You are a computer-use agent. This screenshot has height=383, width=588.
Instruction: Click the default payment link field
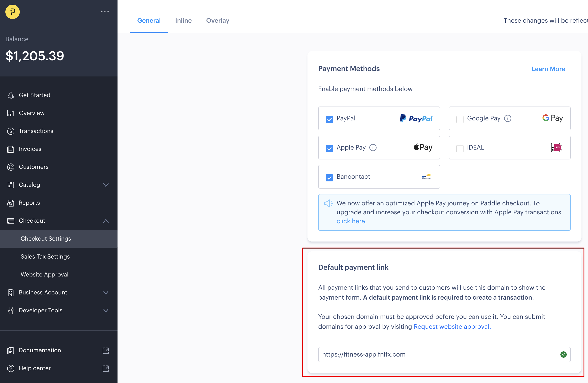click(x=437, y=354)
